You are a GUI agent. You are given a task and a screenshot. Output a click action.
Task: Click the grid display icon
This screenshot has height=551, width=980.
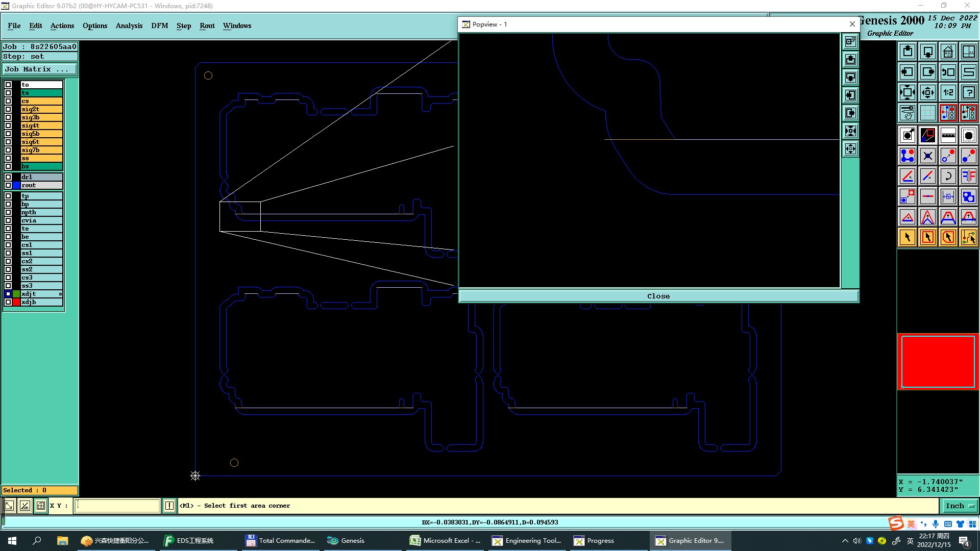point(927,113)
